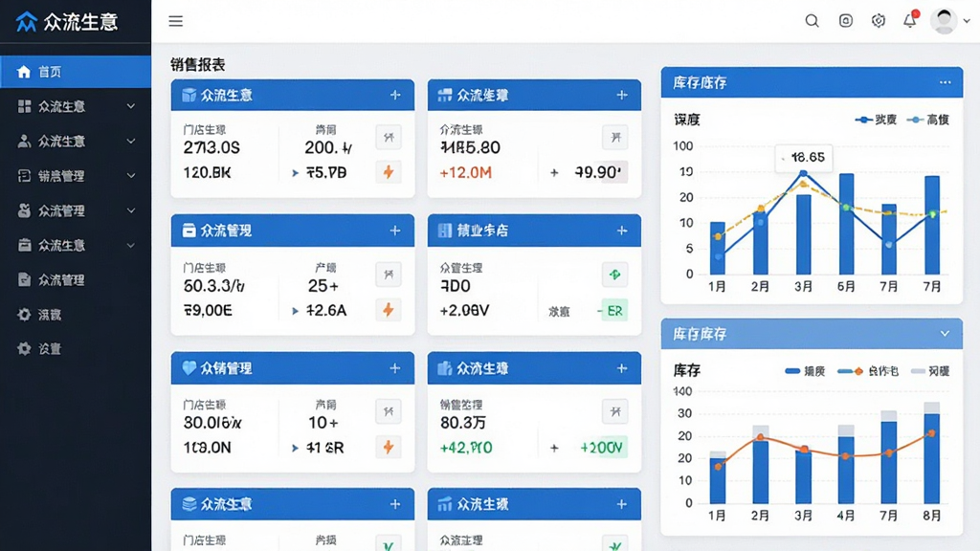
Task: Toggle the orange line legend in the 库存 stacked chart
Action: pyautogui.click(x=867, y=371)
